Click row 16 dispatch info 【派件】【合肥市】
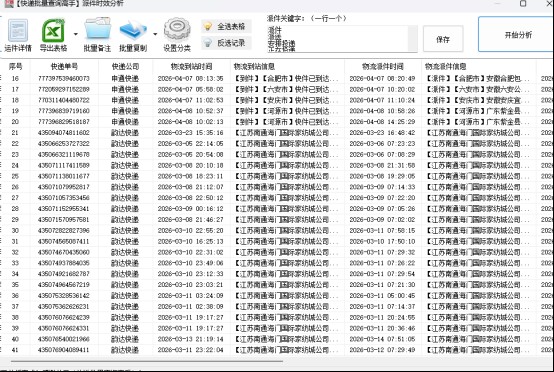The width and height of the screenshot is (554, 372). click(x=478, y=78)
